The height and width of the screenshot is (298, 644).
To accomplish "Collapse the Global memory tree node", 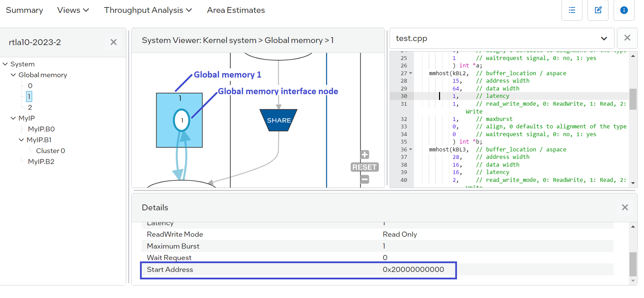I will (13, 75).
